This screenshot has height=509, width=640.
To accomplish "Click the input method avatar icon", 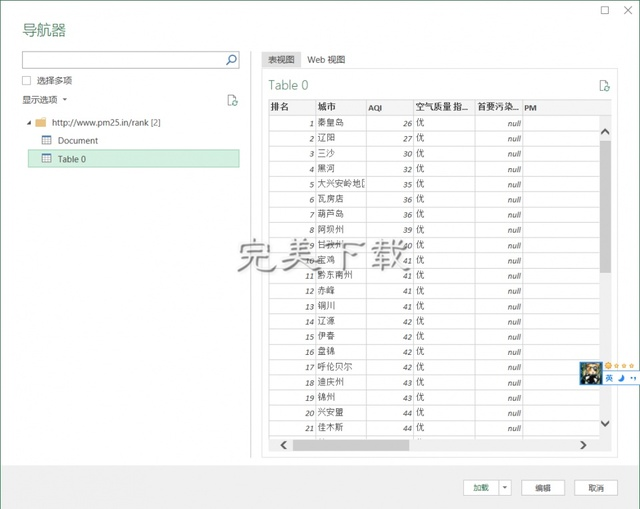I will point(591,373).
